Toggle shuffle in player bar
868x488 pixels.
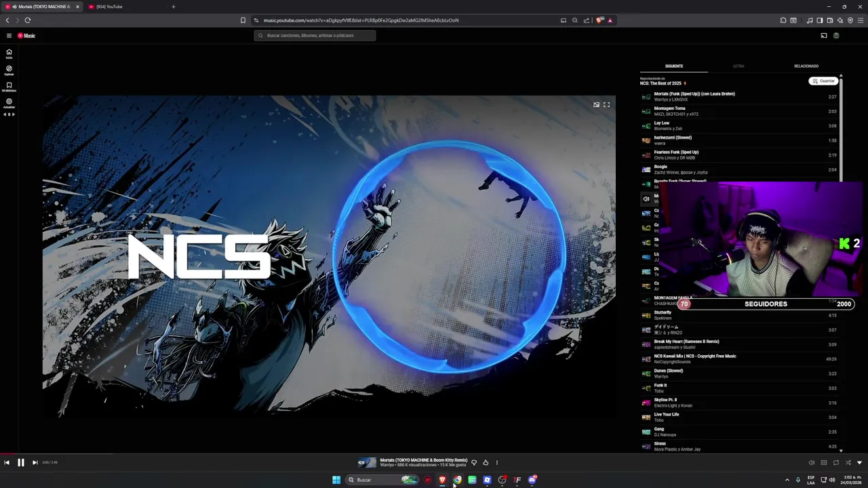pos(848,462)
